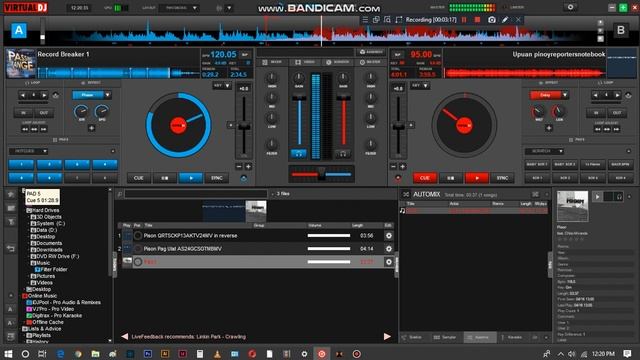
Task: Open settings gear in title bar
Action: click(x=571, y=7)
